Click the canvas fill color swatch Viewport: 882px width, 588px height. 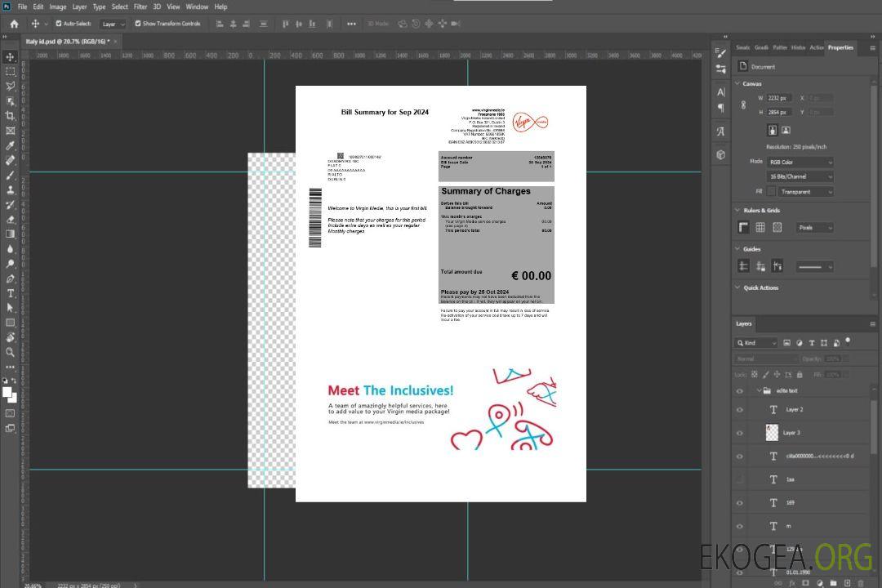771,192
